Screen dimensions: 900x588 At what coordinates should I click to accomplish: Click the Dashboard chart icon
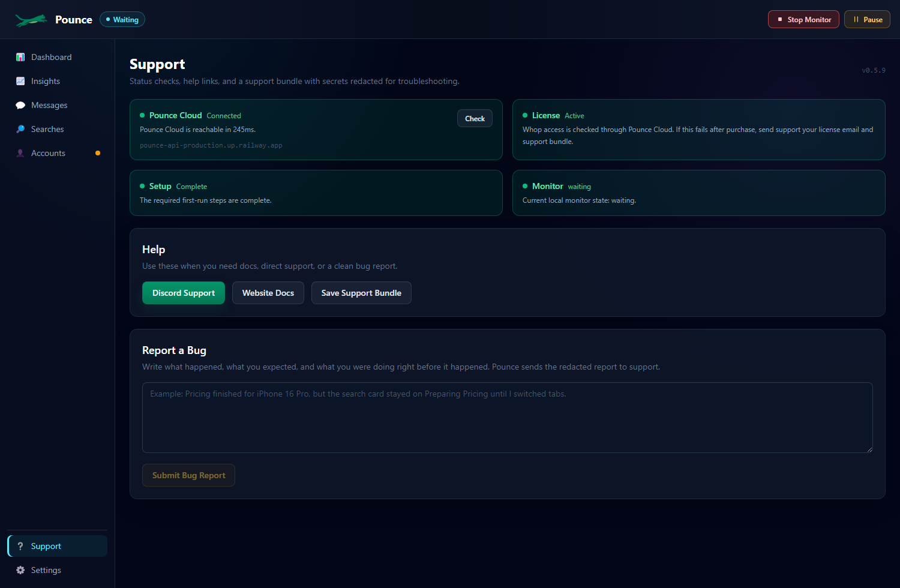(20, 57)
